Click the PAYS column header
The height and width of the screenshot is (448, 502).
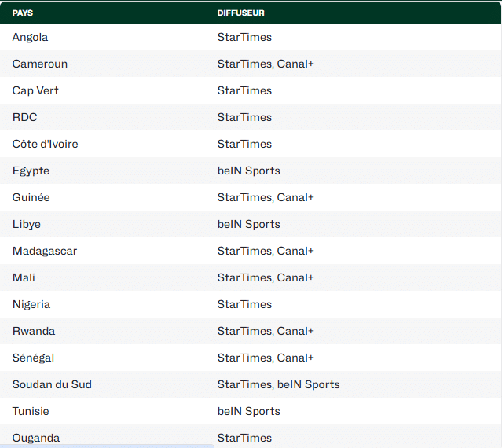point(23,13)
